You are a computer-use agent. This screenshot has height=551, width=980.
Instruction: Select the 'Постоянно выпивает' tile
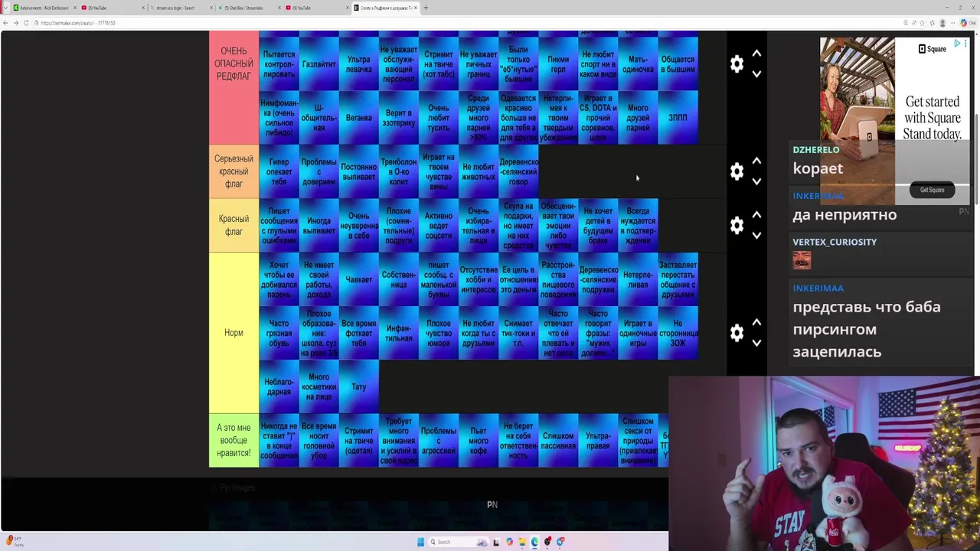pos(358,171)
